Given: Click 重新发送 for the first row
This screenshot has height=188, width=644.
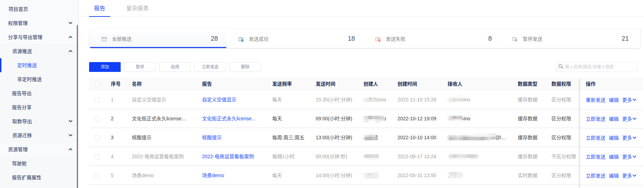Looking at the screenshot, I should pyautogui.click(x=595, y=100).
